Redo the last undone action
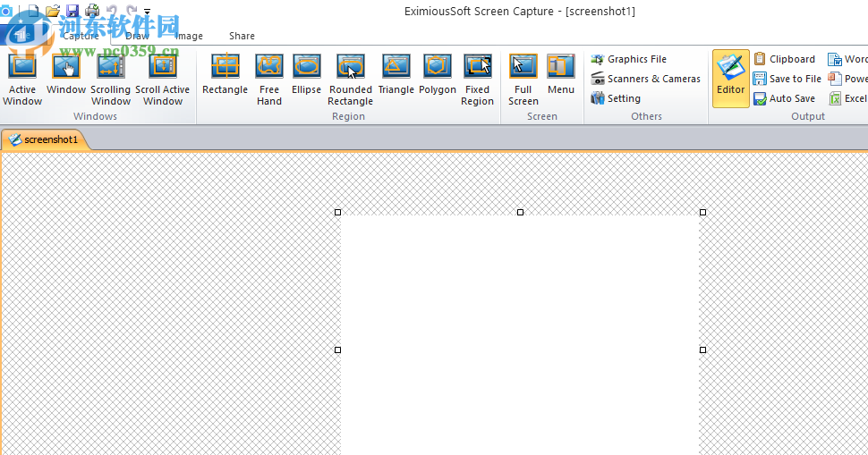 pyautogui.click(x=132, y=11)
